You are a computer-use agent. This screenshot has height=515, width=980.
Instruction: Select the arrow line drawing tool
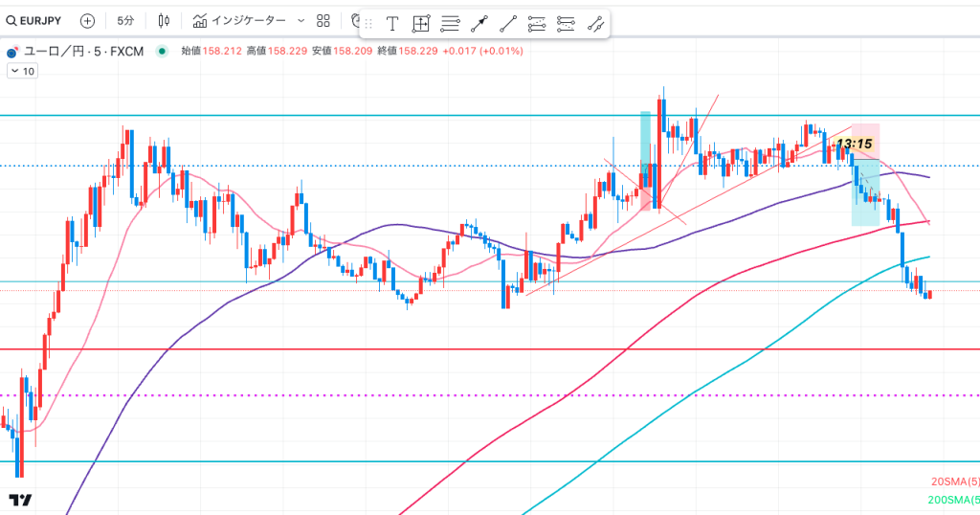click(x=479, y=24)
